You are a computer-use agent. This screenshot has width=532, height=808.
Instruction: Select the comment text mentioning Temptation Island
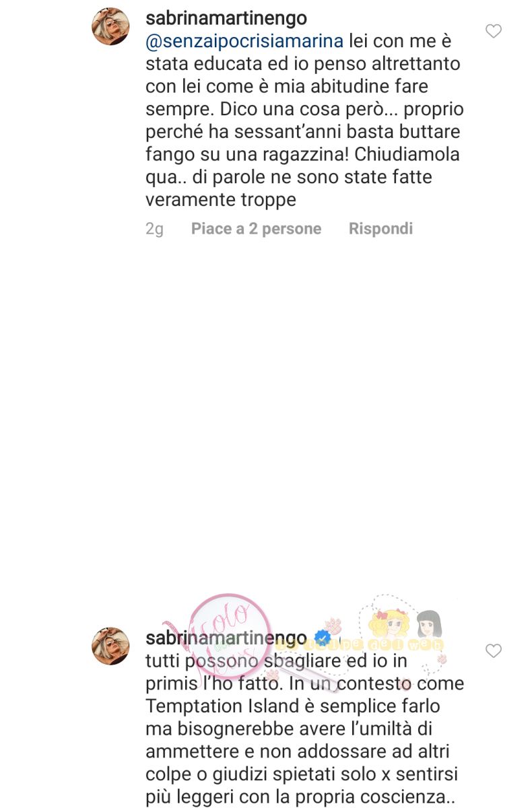point(304,729)
